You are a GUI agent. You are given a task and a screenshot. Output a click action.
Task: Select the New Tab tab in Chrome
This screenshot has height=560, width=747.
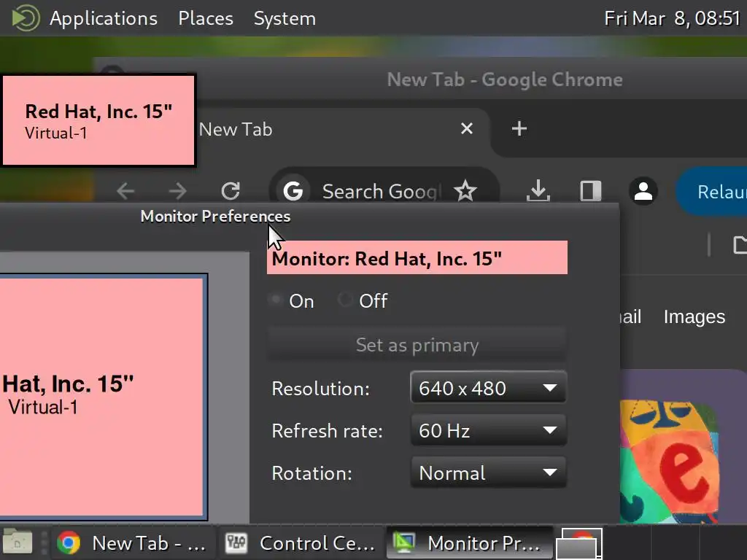coord(333,129)
